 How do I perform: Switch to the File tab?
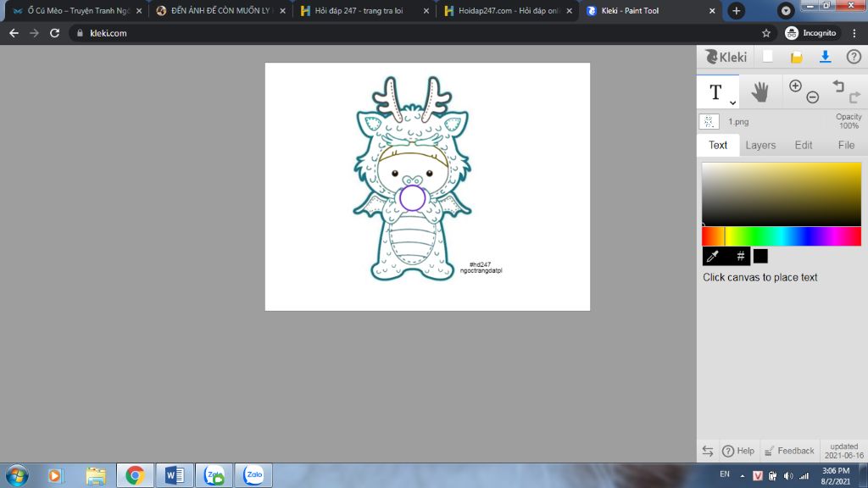846,145
